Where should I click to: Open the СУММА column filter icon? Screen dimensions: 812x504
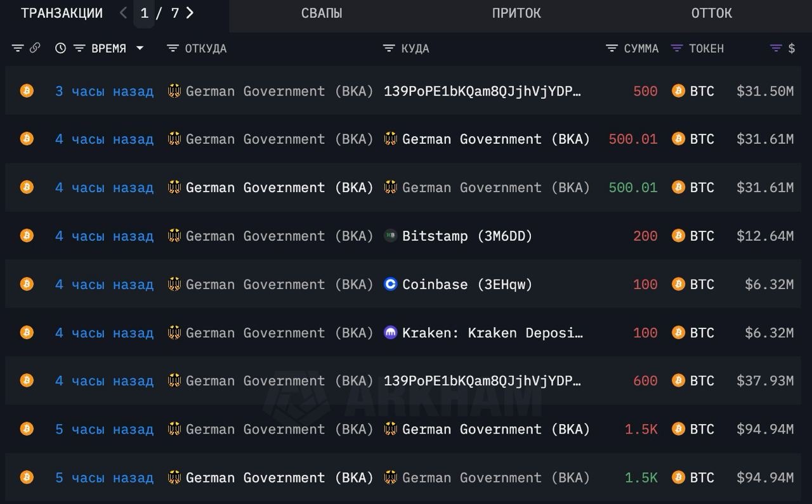(612, 48)
